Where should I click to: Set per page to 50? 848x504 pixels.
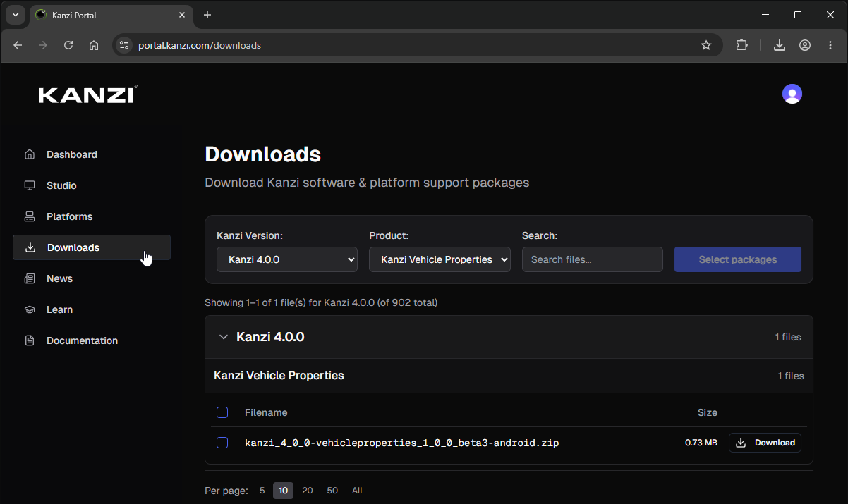(x=332, y=491)
